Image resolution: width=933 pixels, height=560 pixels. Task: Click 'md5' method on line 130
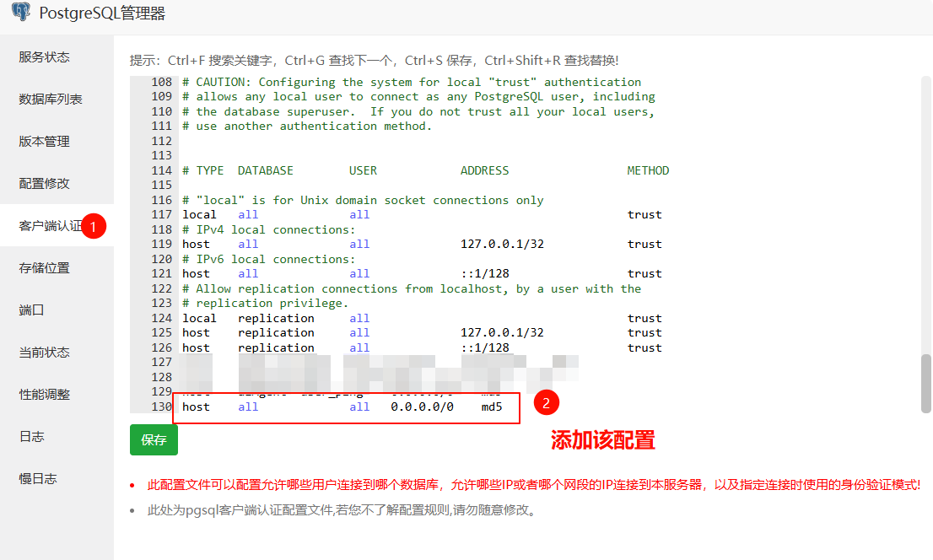point(492,407)
